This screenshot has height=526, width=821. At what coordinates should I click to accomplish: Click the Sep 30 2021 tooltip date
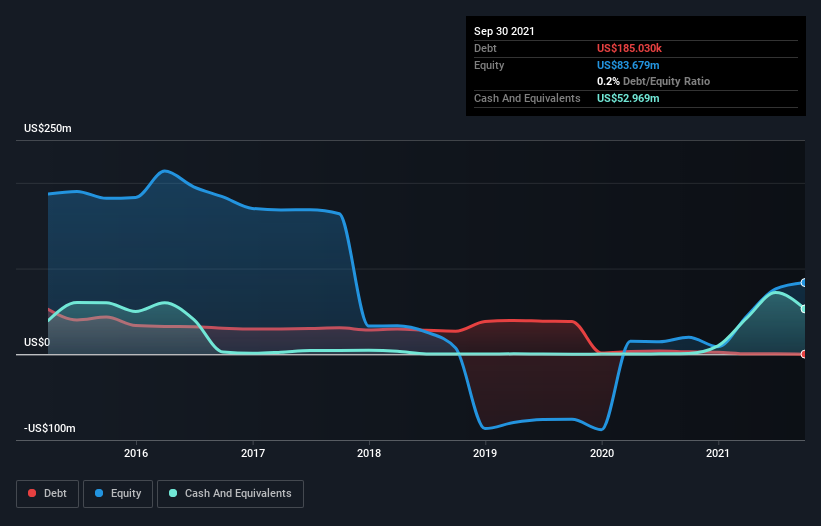click(x=504, y=31)
